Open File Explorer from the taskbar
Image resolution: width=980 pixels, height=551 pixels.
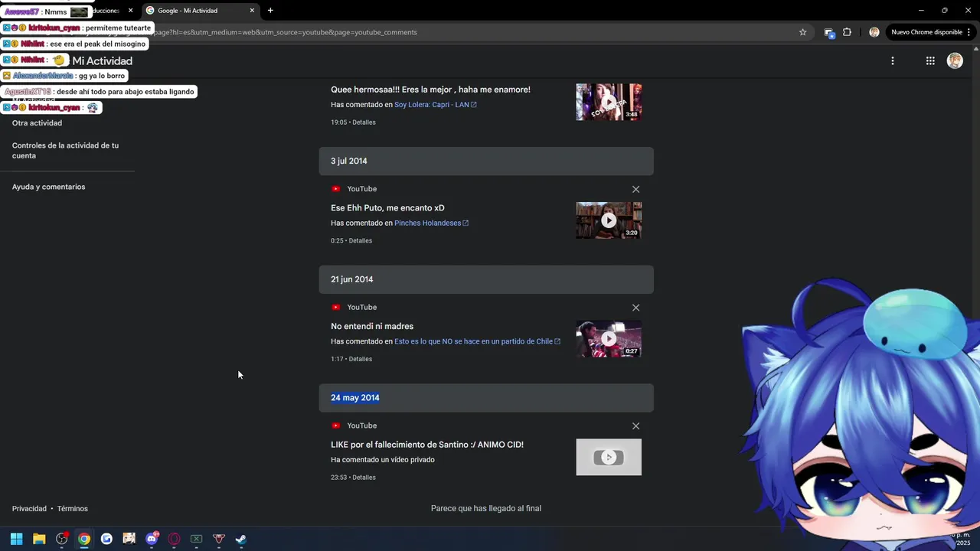[x=39, y=539]
